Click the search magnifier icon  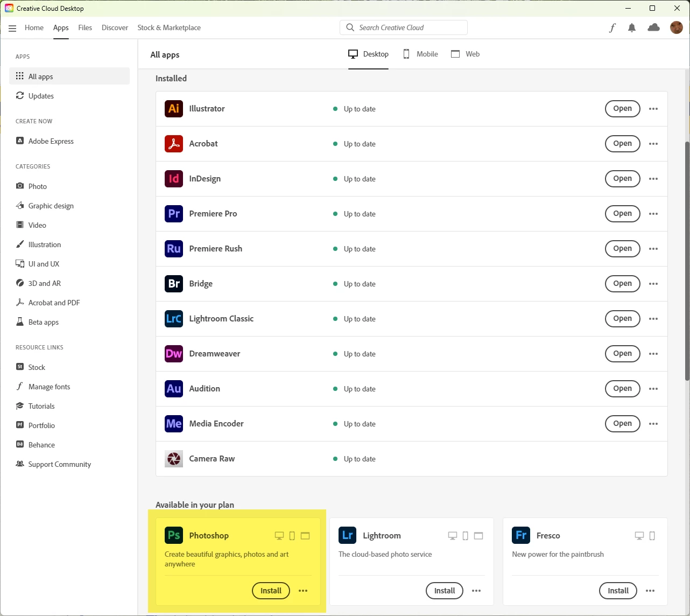pos(350,27)
